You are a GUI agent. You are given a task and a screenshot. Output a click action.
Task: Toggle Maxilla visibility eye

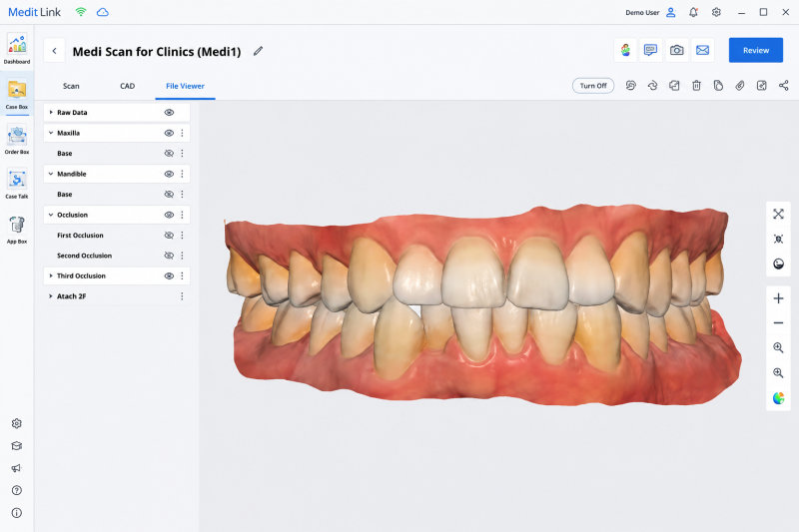tap(169, 133)
